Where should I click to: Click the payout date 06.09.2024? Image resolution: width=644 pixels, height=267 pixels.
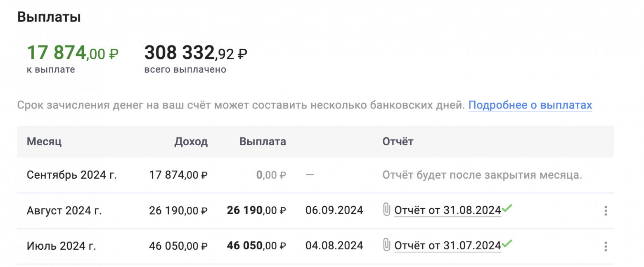pyautogui.click(x=334, y=210)
